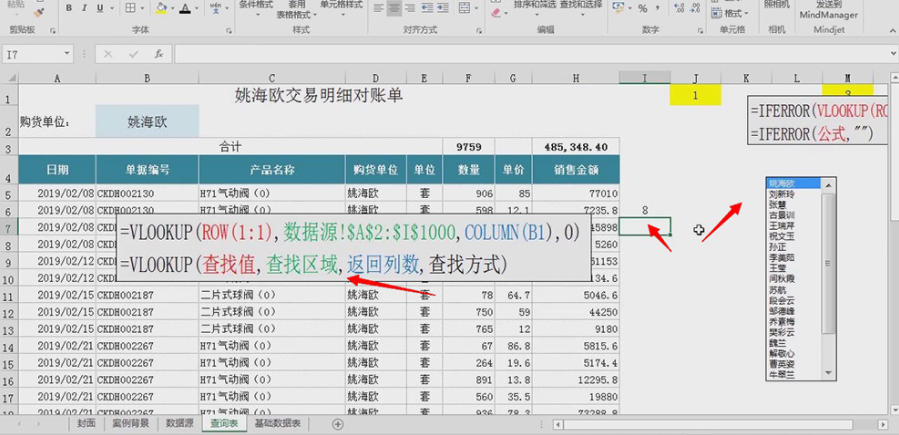Image resolution: width=899 pixels, height=435 pixels.
Task: Expand the 单元格样式 menu
Action: (x=341, y=5)
